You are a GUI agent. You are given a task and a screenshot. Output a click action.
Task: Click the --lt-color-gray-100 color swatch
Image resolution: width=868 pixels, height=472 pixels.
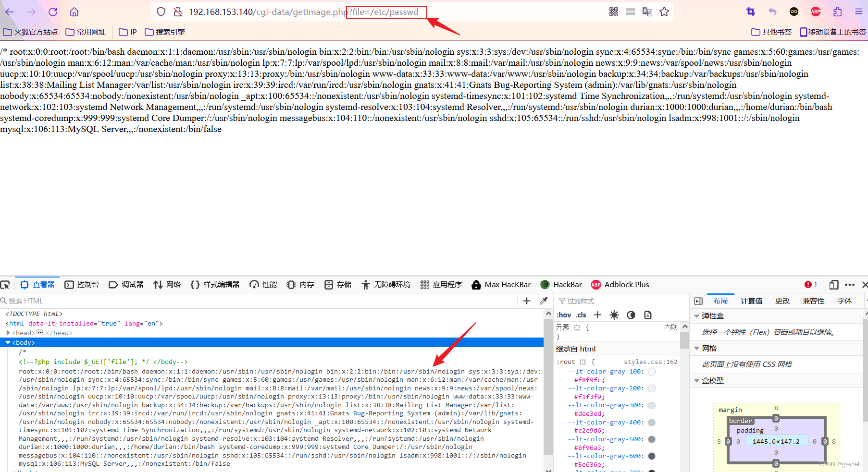tap(652, 372)
